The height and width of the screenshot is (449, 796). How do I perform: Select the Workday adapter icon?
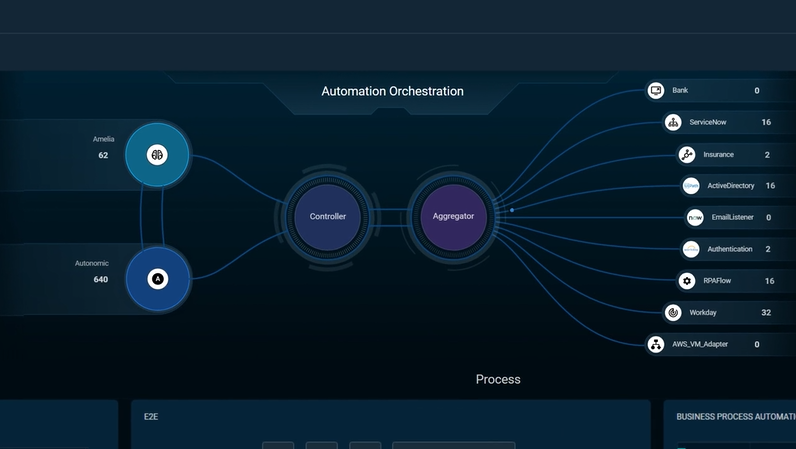tap(673, 313)
